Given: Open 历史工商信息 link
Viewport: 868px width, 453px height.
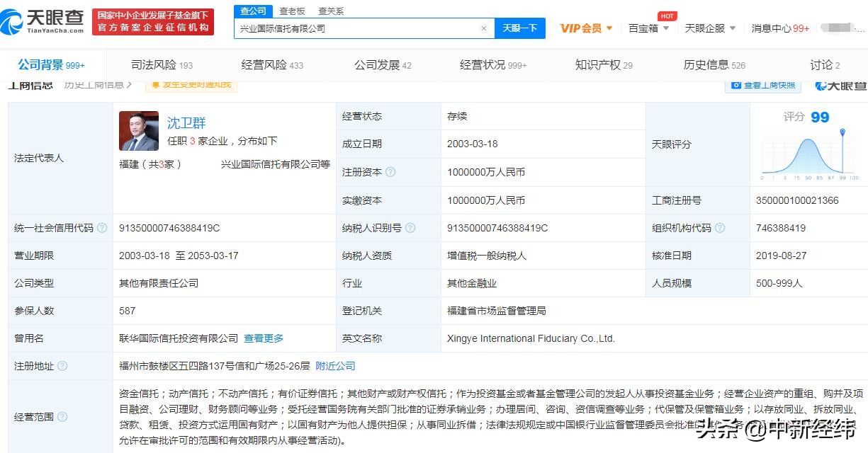Looking at the screenshot, I should click(98, 85).
